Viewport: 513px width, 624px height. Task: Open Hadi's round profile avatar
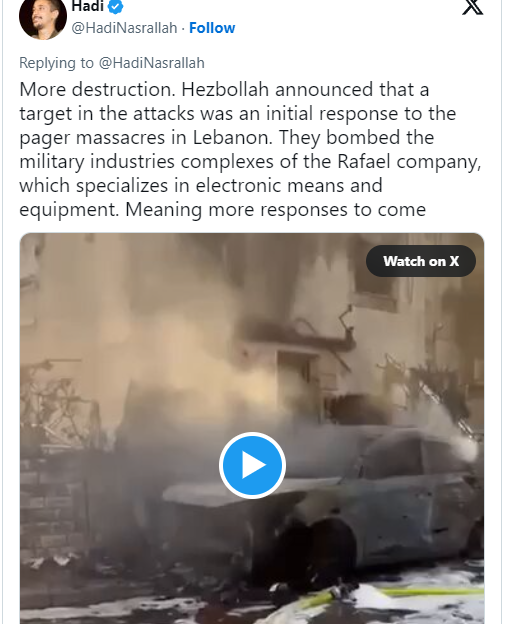43,18
